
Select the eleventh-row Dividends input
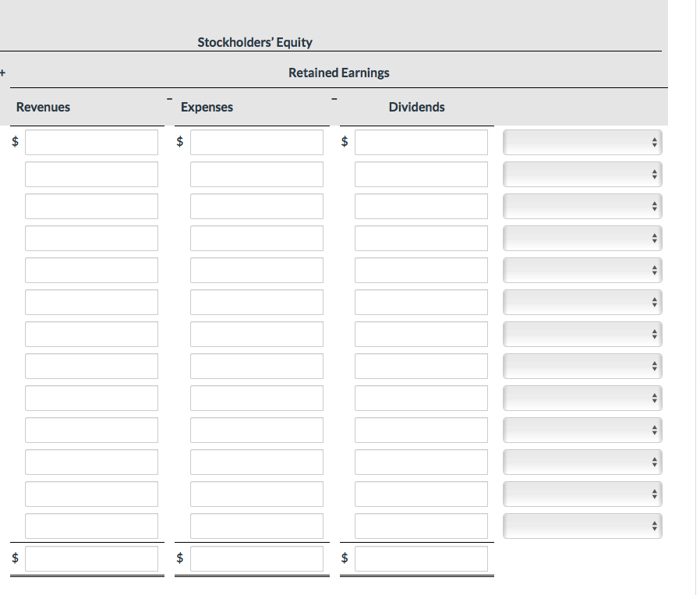click(422, 462)
